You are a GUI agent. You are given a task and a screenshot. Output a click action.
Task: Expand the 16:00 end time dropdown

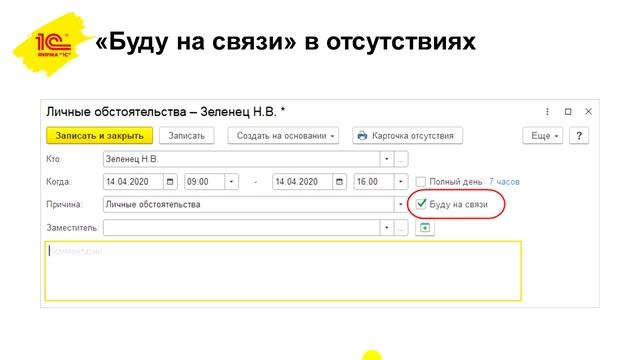coord(401,182)
